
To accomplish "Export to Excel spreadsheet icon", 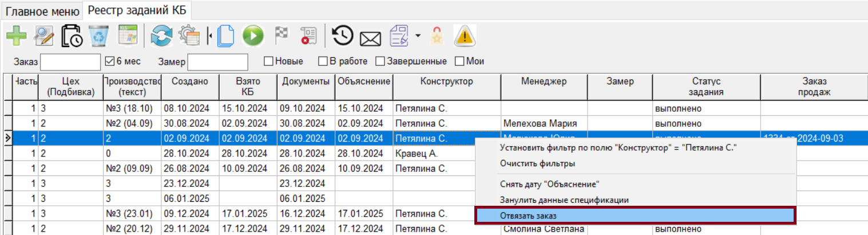I will [x=128, y=37].
